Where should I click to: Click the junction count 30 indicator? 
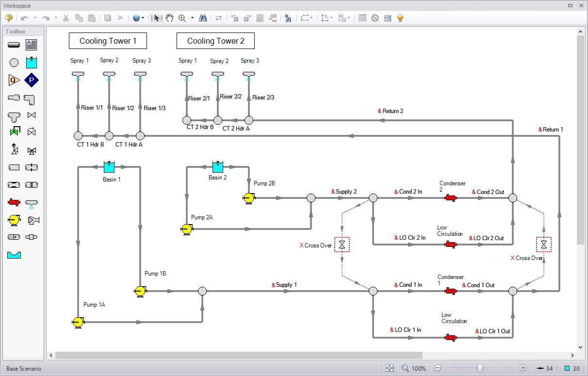(572, 369)
